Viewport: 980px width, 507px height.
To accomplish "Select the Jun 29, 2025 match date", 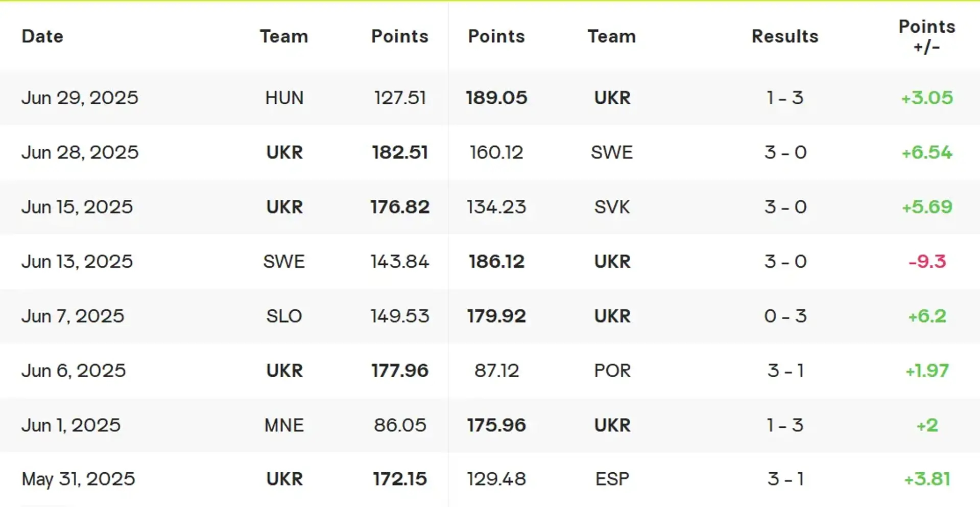I will tap(80, 98).
